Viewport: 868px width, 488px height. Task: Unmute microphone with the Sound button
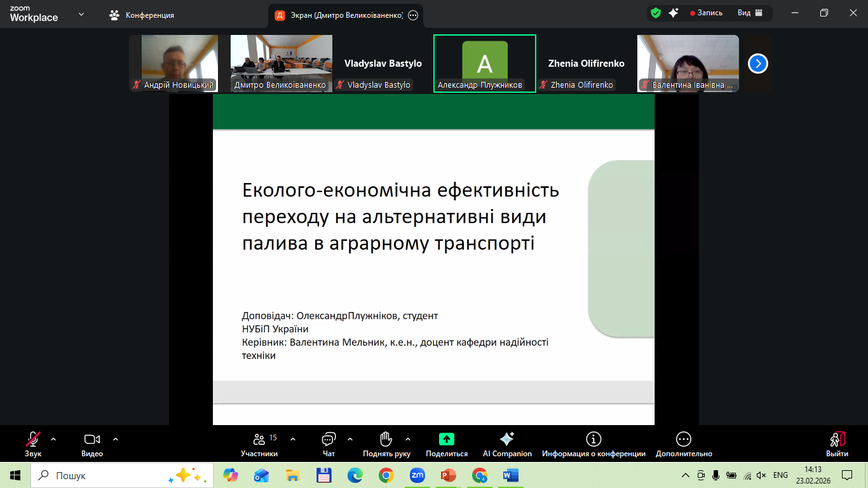33,444
